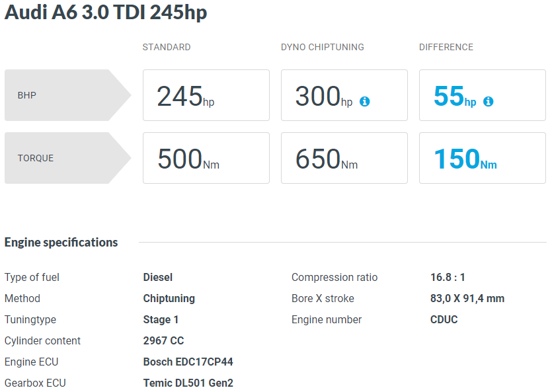Viewport: 550px width, 392px height.
Task: Click the info icon beside 55hp difference
Action: (x=489, y=101)
